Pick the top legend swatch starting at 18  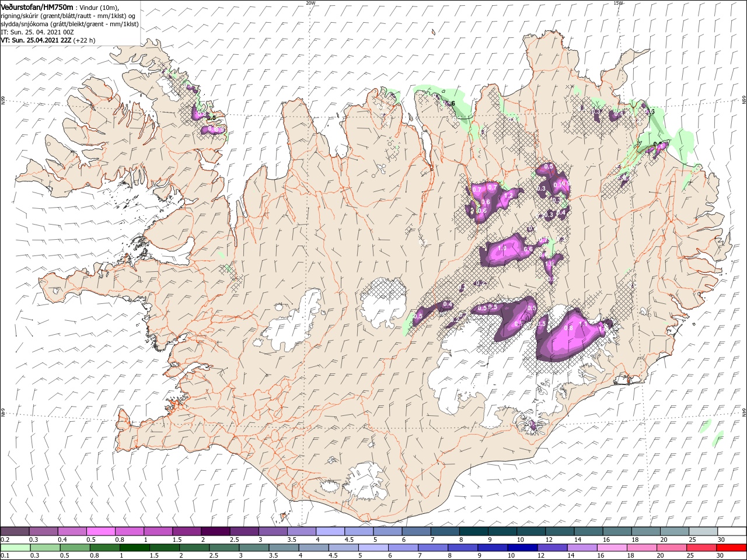click(x=645, y=531)
